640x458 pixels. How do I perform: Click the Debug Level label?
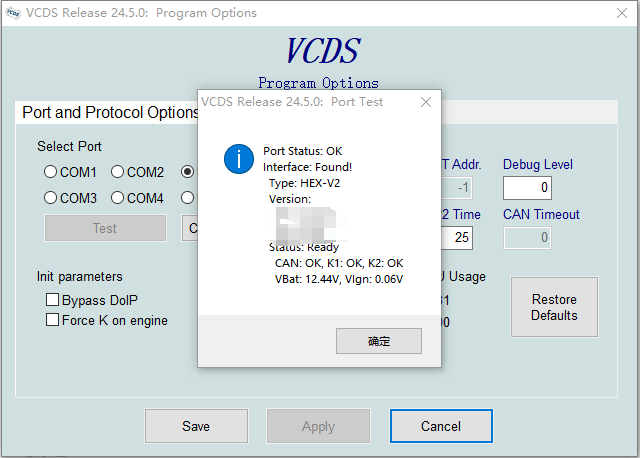pyautogui.click(x=538, y=165)
